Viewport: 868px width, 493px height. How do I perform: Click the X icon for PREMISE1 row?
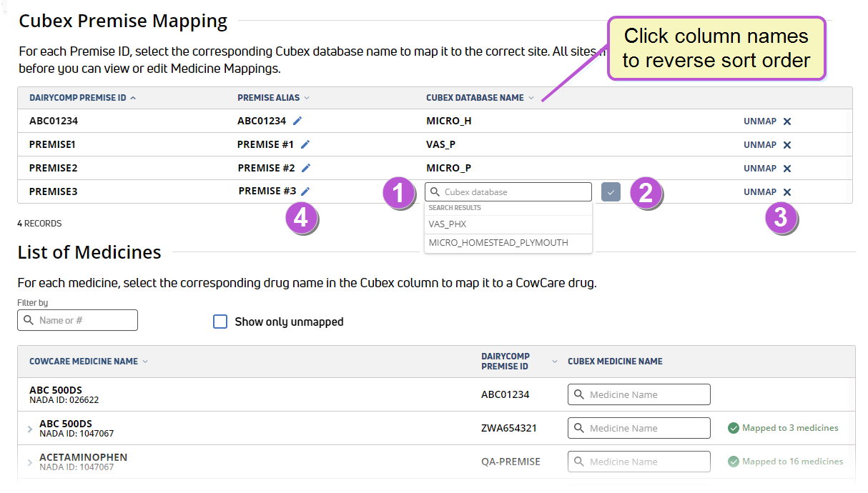[787, 145]
